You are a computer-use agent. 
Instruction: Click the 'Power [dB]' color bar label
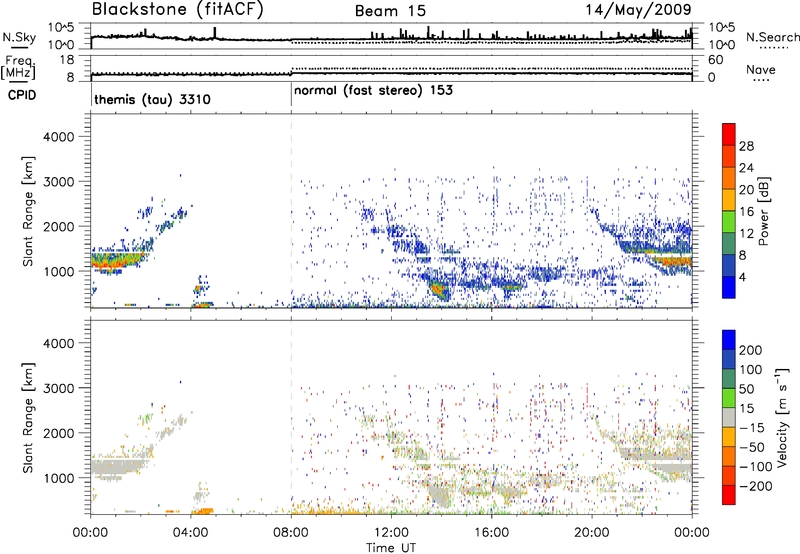tap(763, 211)
